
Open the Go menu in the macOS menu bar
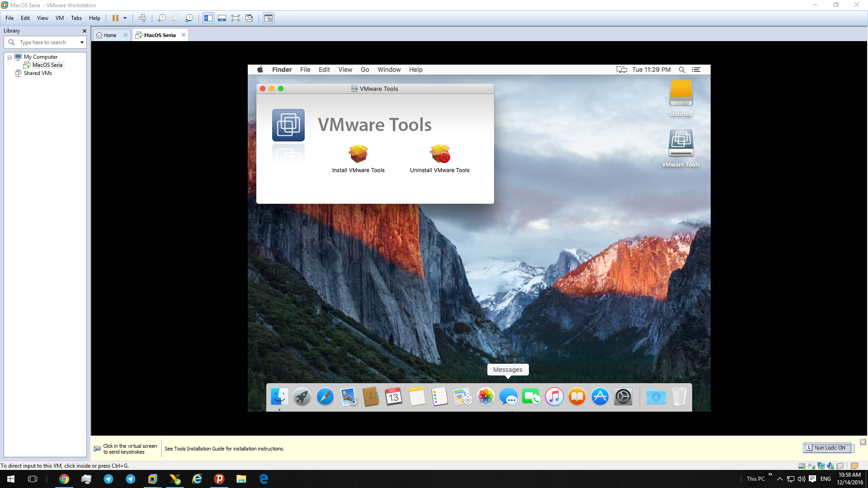coord(365,70)
